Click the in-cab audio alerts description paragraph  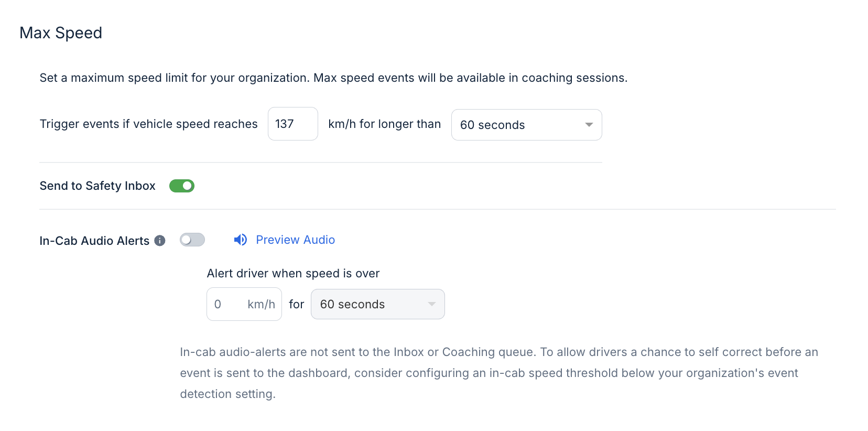pos(498,373)
